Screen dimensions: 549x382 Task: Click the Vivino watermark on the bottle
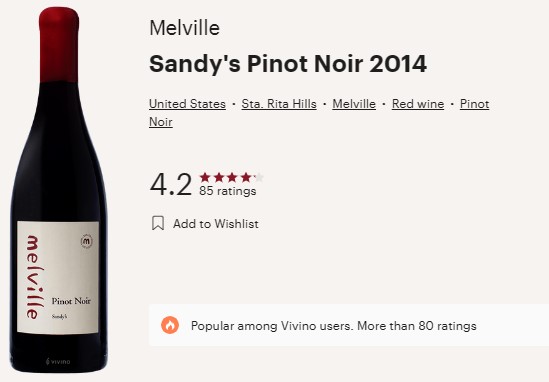point(58,361)
